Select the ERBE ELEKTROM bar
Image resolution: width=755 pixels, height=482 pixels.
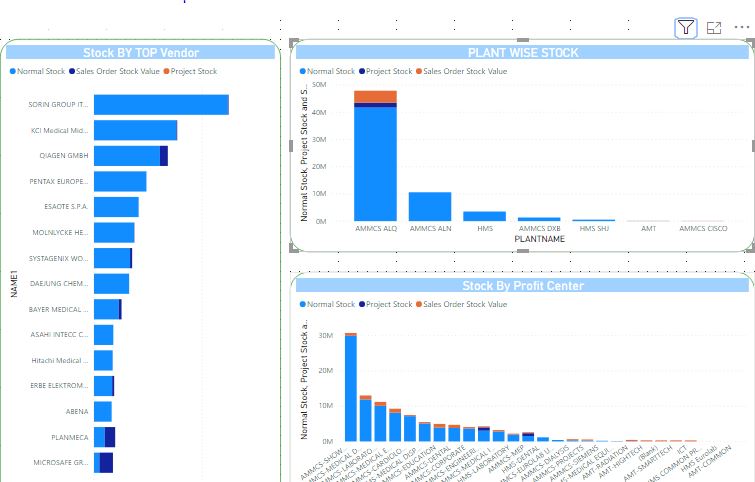point(104,386)
